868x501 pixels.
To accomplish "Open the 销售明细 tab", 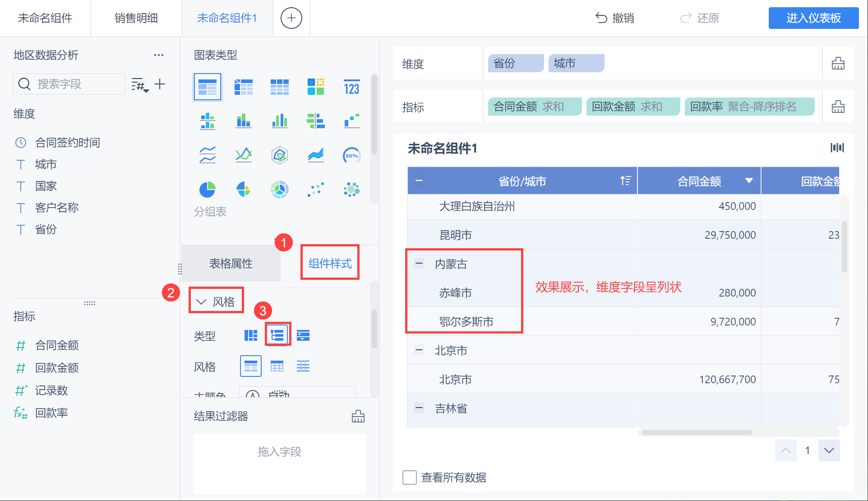I will [x=136, y=18].
